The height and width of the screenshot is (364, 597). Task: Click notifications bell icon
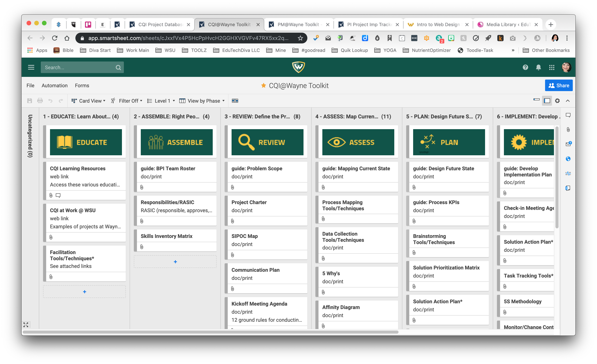(x=538, y=67)
